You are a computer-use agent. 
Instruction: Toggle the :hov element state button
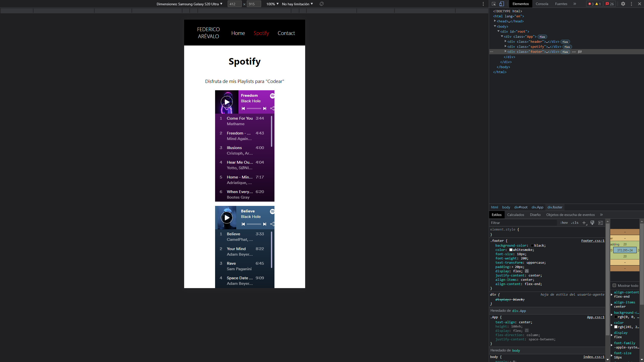(564, 223)
